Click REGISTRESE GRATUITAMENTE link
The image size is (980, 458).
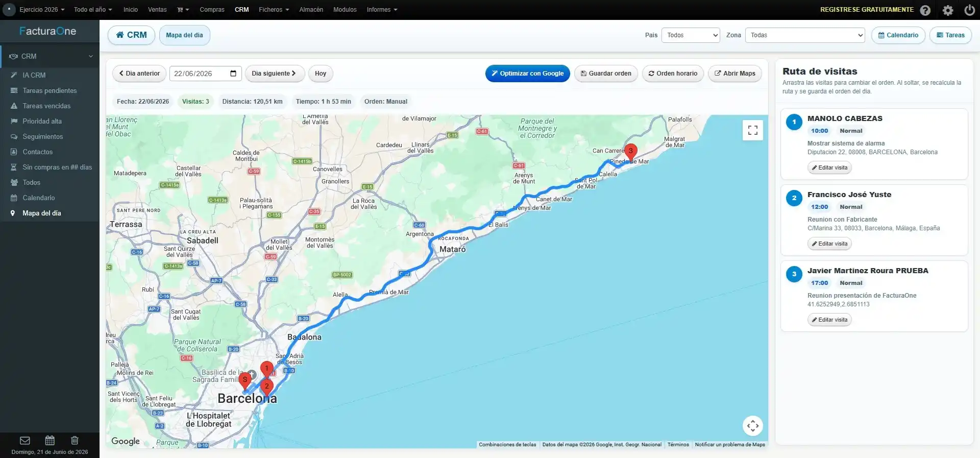(x=867, y=10)
